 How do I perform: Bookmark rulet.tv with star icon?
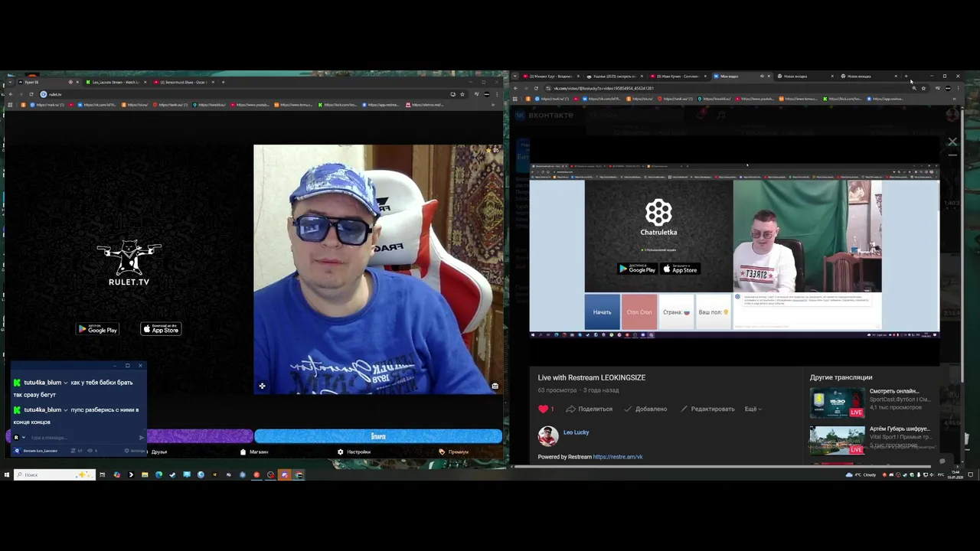click(462, 94)
